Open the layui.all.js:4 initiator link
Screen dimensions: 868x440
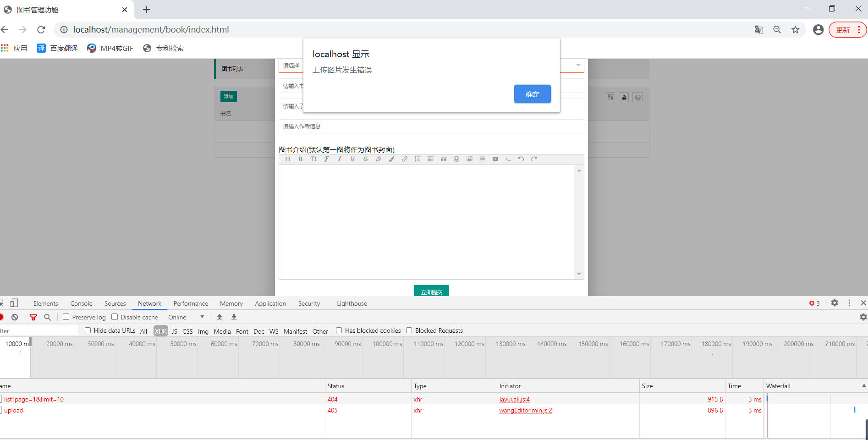[514, 399]
